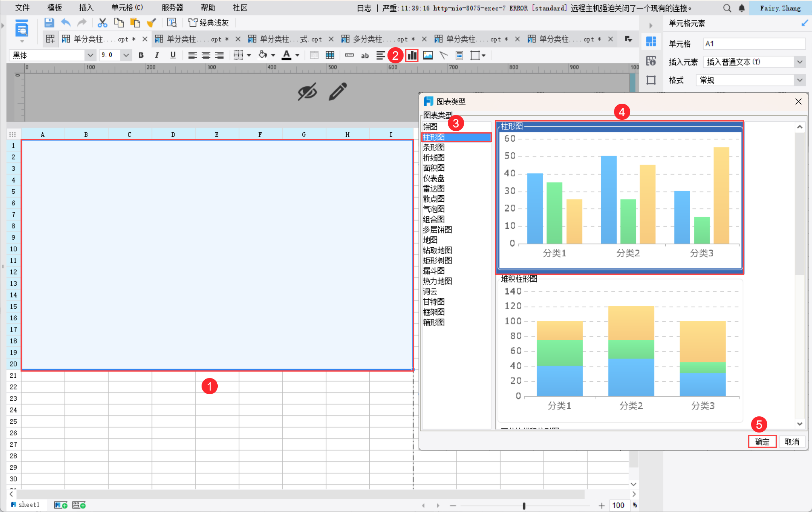Click the save template icon
812x512 pixels.
[x=49, y=23]
